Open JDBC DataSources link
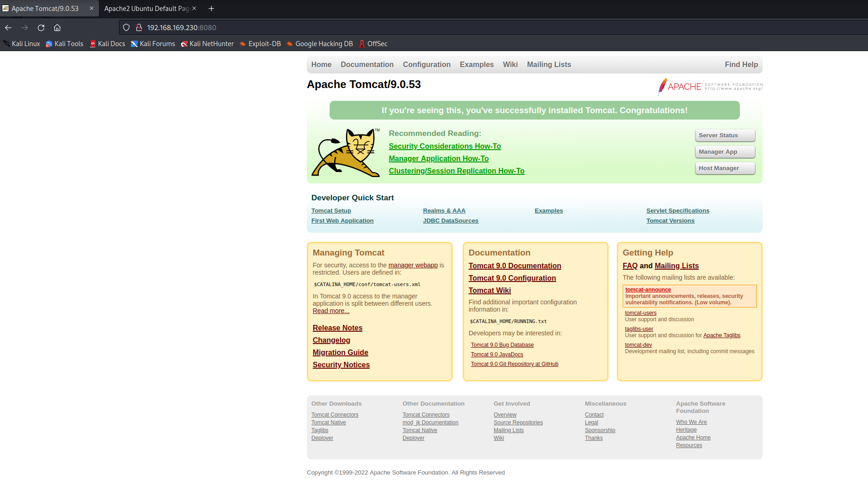This screenshot has height=480, width=868. 450,221
